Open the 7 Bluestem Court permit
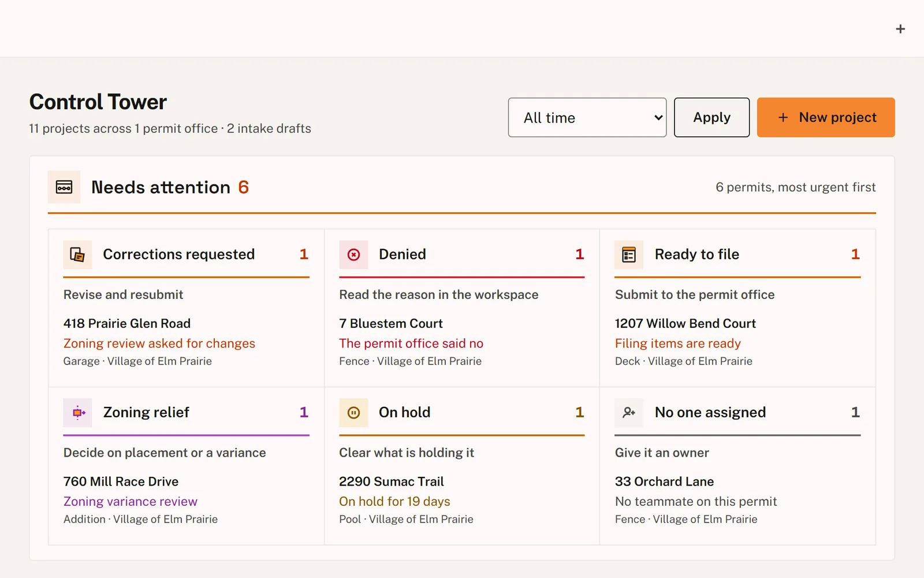Viewport: 924px width, 578px height. (x=391, y=323)
